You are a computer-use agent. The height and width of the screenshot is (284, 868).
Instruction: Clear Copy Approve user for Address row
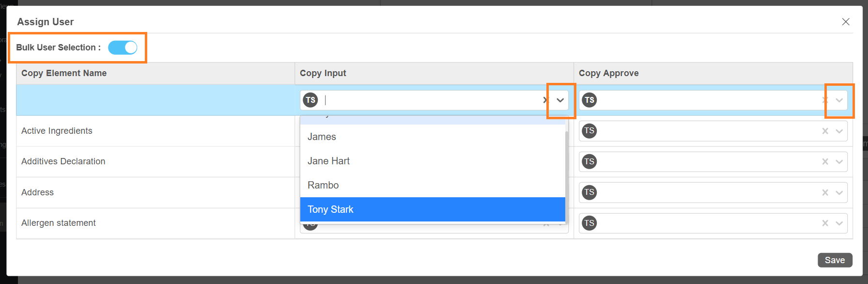(825, 192)
